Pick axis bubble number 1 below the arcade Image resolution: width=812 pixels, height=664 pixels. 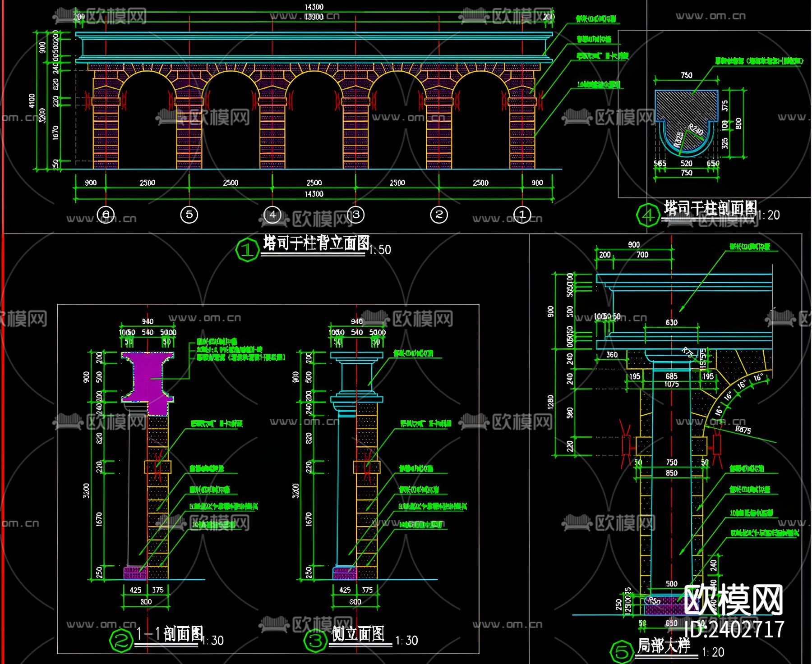[522, 215]
